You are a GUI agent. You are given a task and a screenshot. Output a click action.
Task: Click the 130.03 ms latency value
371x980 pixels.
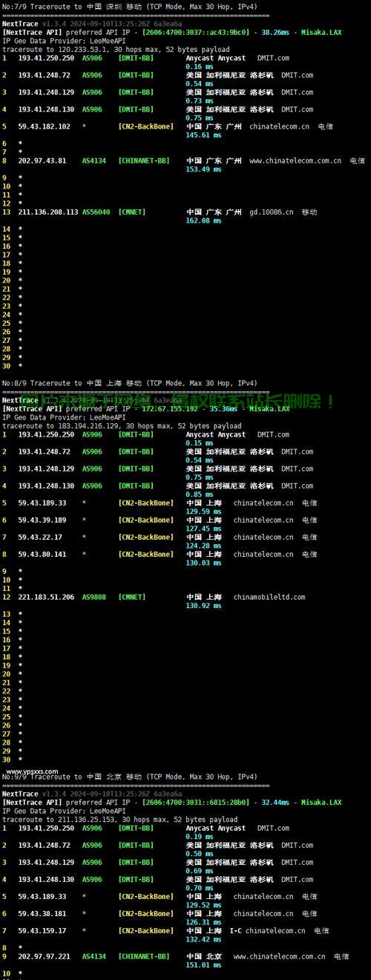pos(203,563)
